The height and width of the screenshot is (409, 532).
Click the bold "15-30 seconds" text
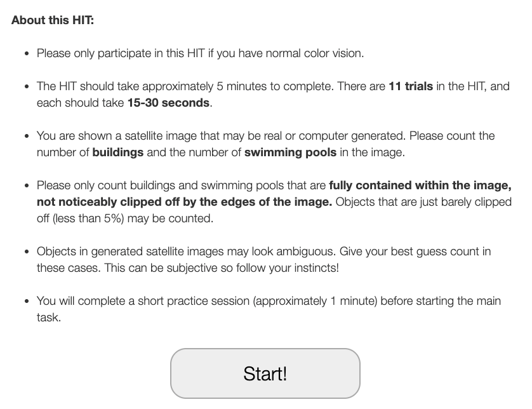tap(168, 102)
